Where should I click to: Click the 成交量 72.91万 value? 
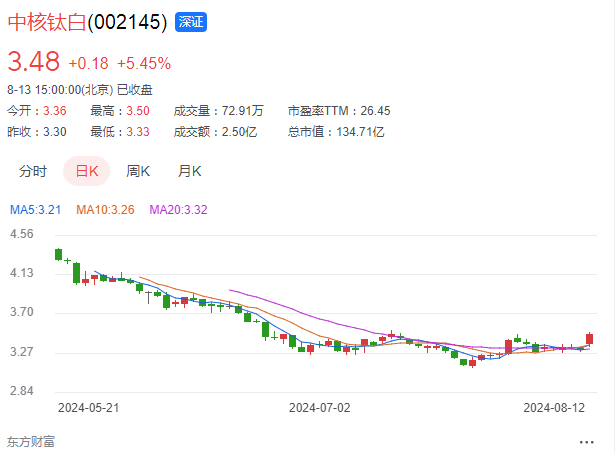tap(242, 111)
